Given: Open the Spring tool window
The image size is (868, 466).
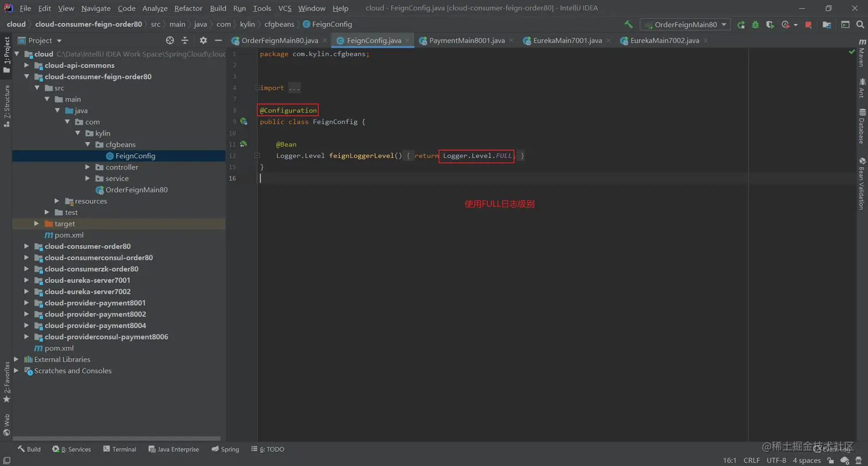Looking at the screenshot, I should [225, 449].
